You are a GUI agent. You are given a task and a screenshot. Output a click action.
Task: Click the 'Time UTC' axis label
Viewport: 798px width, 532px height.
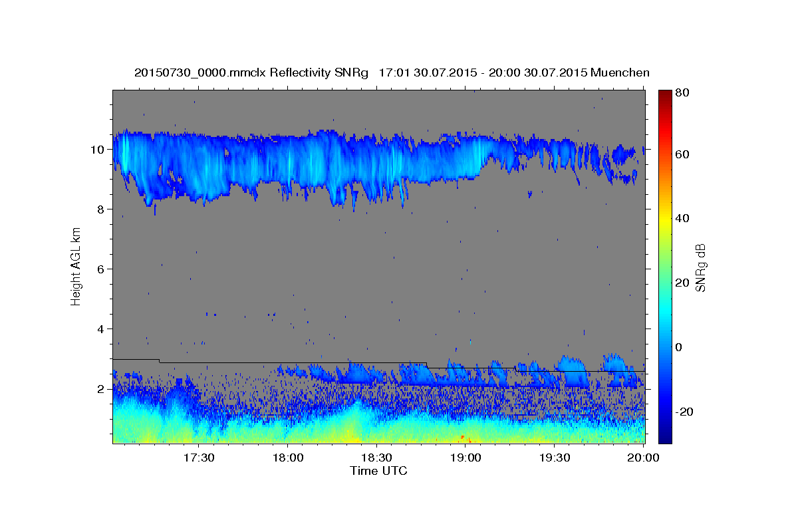coord(378,471)
